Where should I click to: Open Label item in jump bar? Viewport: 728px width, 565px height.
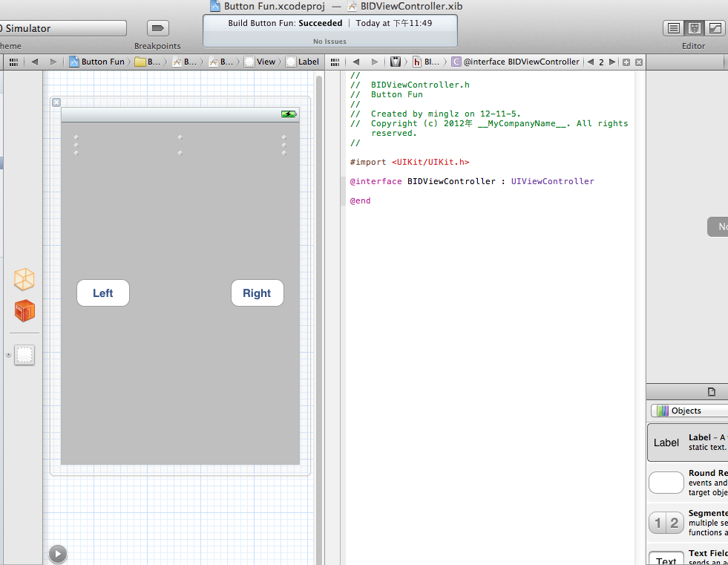302,62
